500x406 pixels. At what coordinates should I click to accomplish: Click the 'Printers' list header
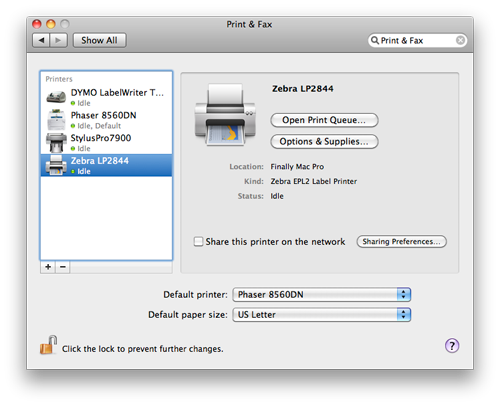pyautogui.click(x=59, y=79)
